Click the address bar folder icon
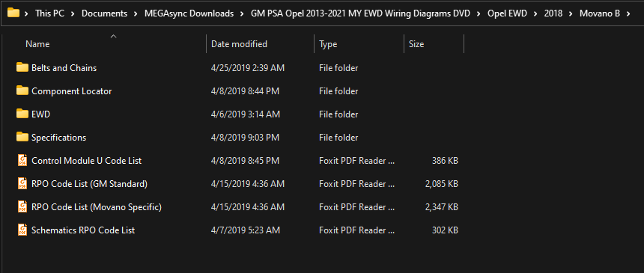This screenshot has height=273, width=644. click(x=13, y=13)
